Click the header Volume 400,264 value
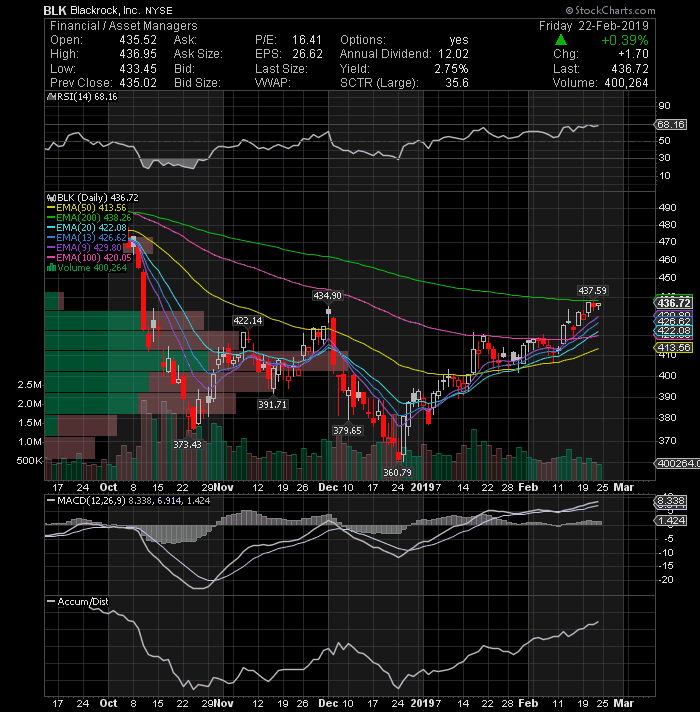This screenshot has height=712, width=700. coord(626,83)
